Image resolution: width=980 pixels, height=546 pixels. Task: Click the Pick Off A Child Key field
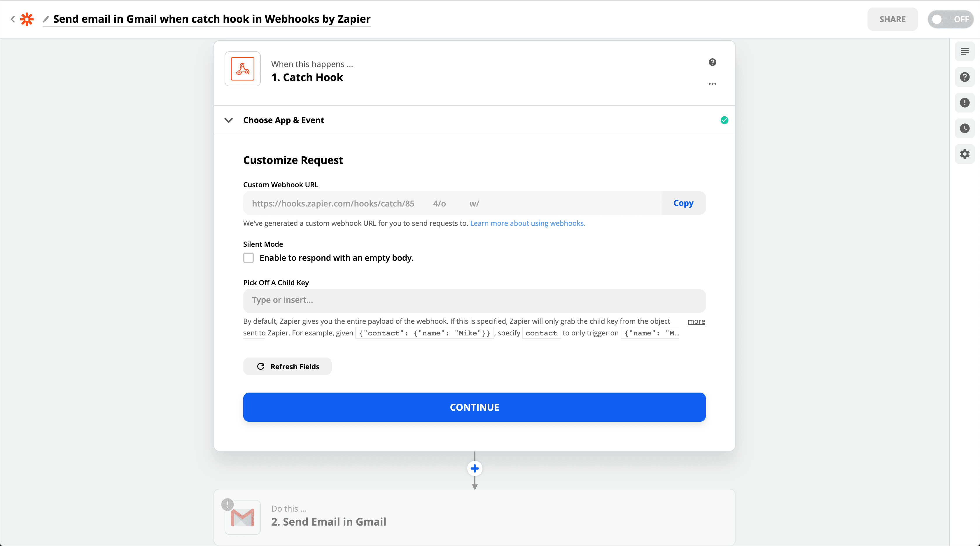[x=474, y=301]
